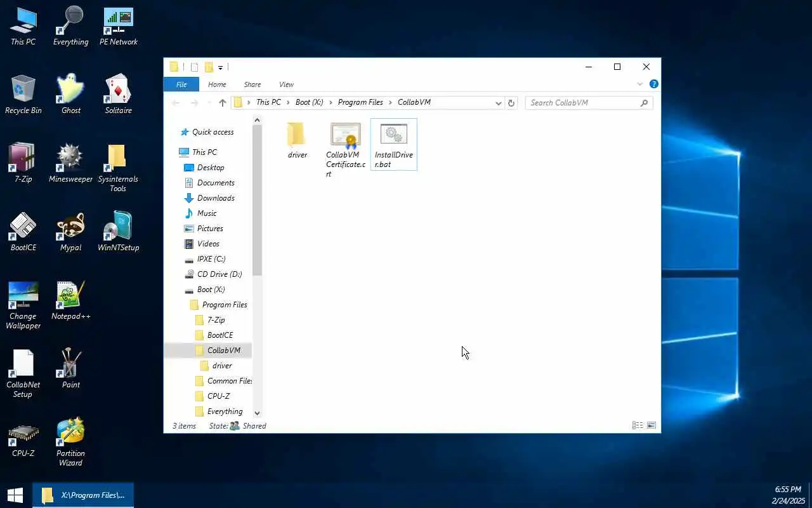Open Quick Access Toolbar customize dropdown

pyautogui.click(x=221, y=67)
